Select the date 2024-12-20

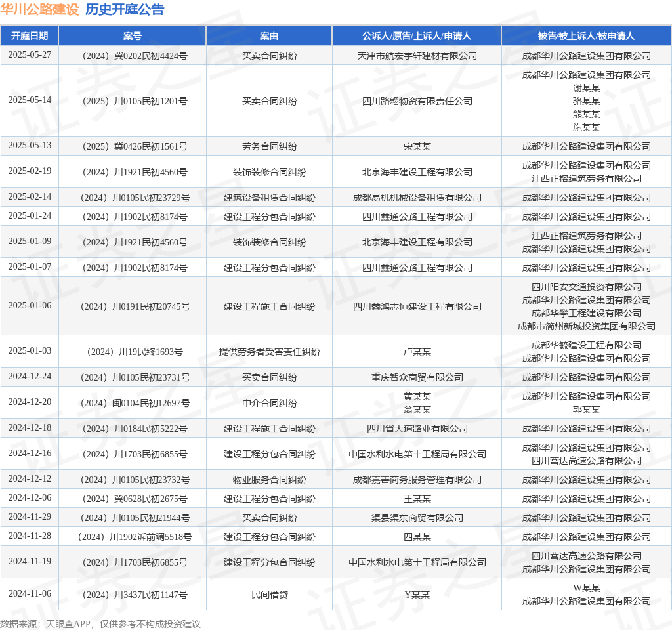[30, 402]
